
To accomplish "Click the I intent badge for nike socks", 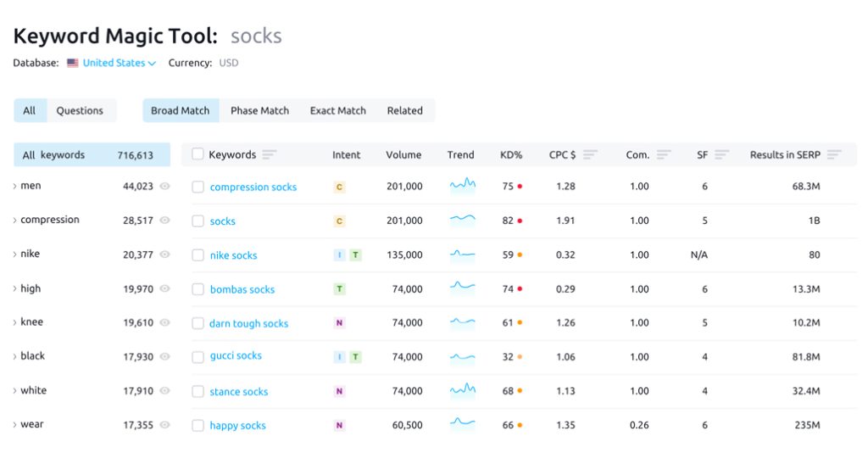I will (x=339, y=255).
